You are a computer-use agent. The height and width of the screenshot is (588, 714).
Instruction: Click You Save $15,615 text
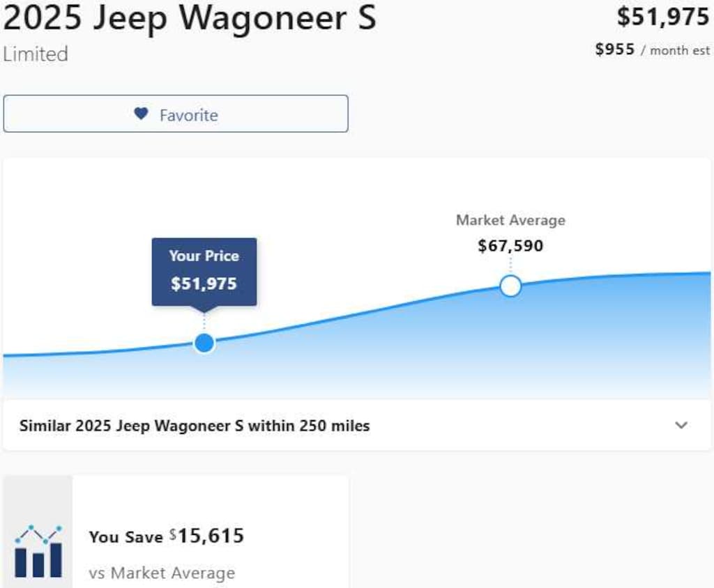(167, 536)
